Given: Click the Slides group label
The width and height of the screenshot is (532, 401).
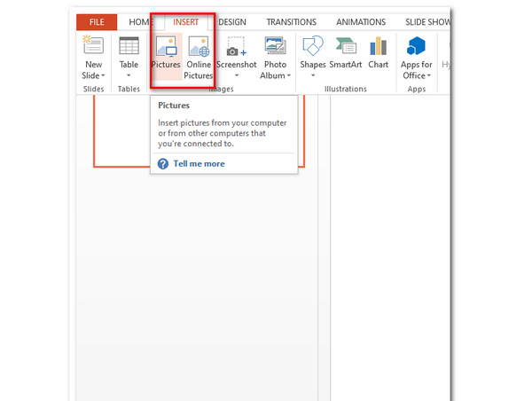Looking at the screenshot, I should (94, 89).
